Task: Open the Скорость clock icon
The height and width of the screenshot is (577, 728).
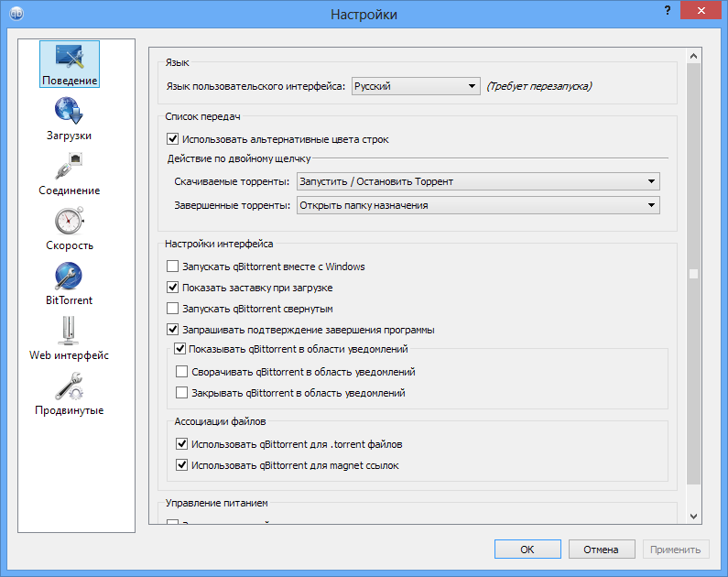Action: (69, 221)
